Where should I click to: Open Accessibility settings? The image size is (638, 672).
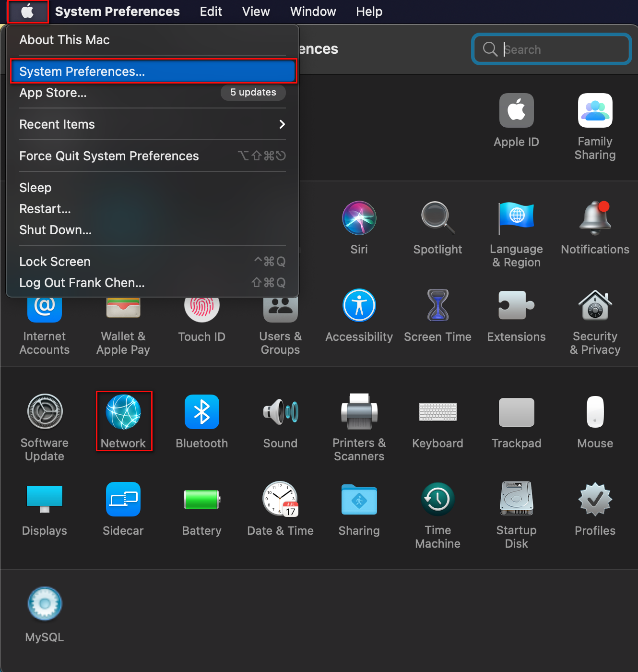tap(359, 315)
